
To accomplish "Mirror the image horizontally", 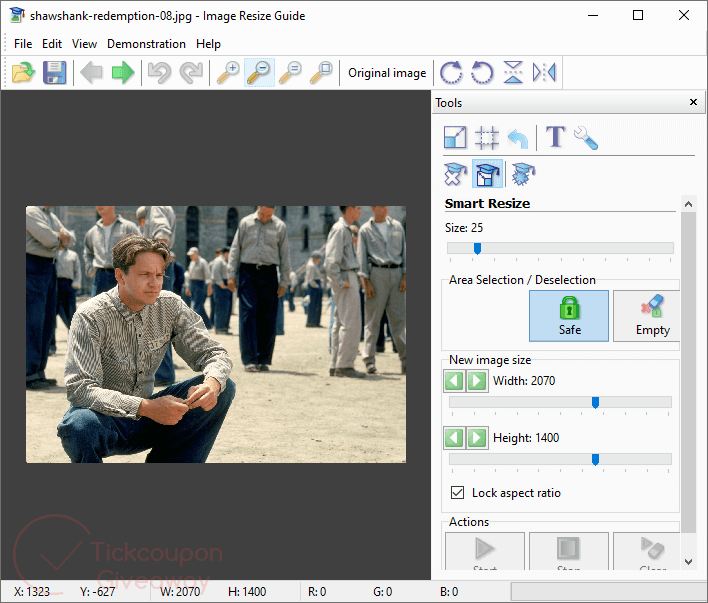I will [544, 72].
